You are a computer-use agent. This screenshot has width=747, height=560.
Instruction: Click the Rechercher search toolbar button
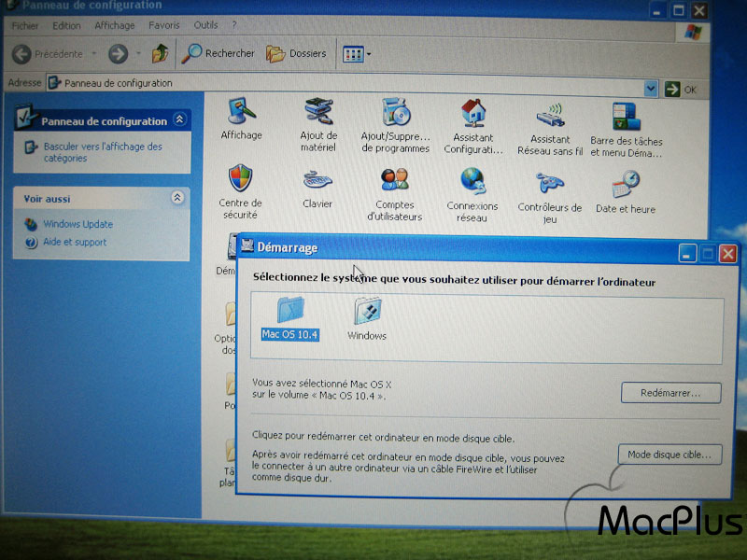click(218, 53)
